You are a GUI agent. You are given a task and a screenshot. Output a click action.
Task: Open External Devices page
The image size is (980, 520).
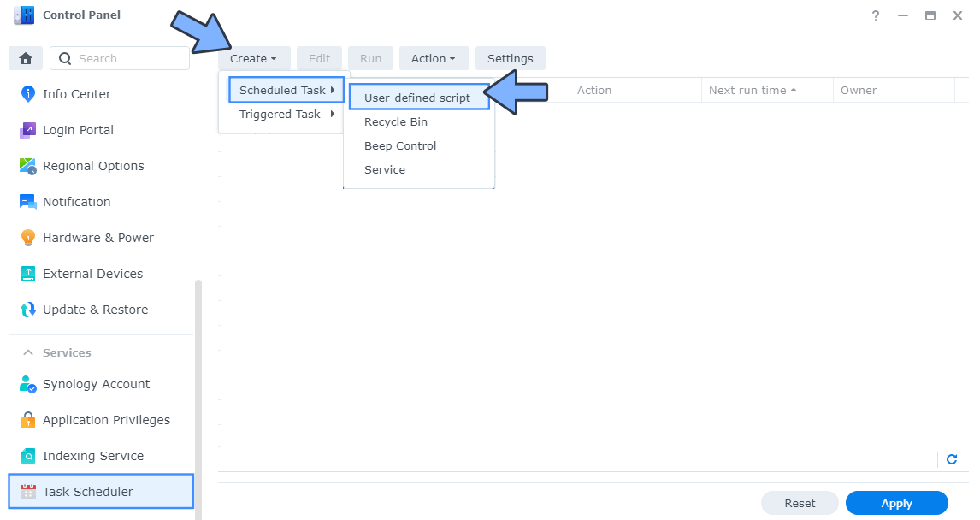tap(92, 274)
